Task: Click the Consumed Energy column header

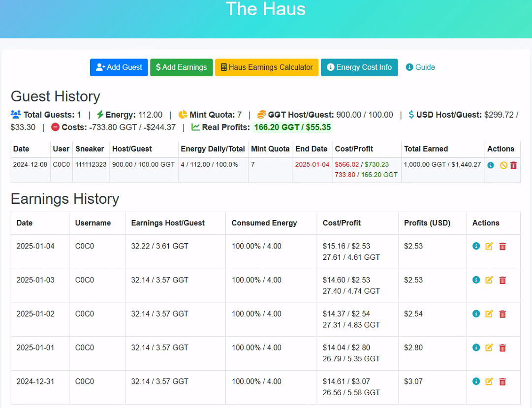Action: pyautogui.click(x=264, y=223)
